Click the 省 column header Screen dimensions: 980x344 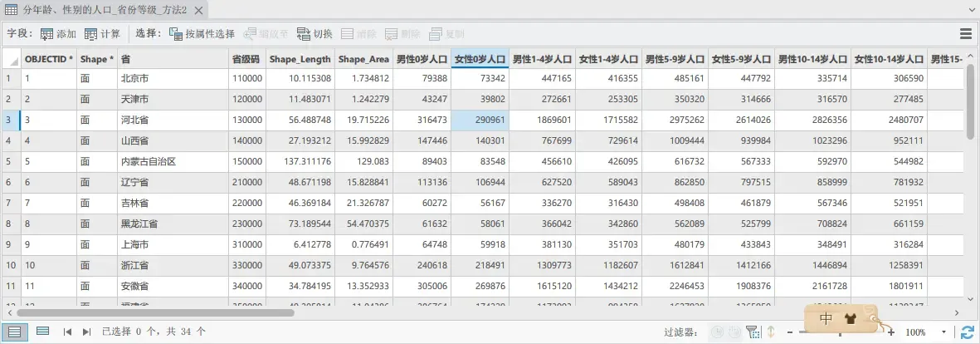click(173, 60)
